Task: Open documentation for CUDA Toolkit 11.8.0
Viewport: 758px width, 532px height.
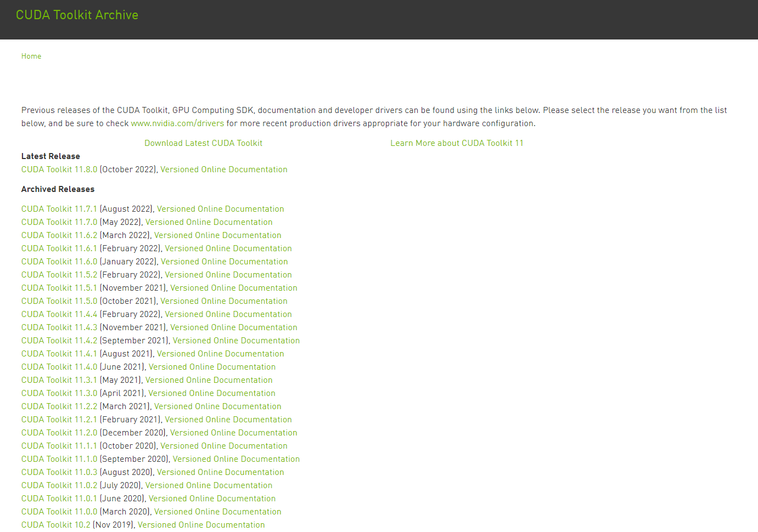Action: tap(224, 169)
